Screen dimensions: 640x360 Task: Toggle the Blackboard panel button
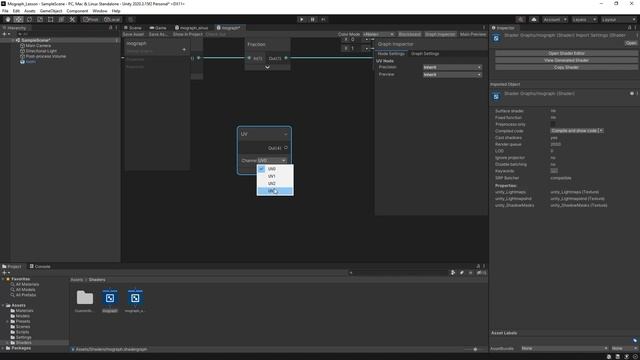409,34
